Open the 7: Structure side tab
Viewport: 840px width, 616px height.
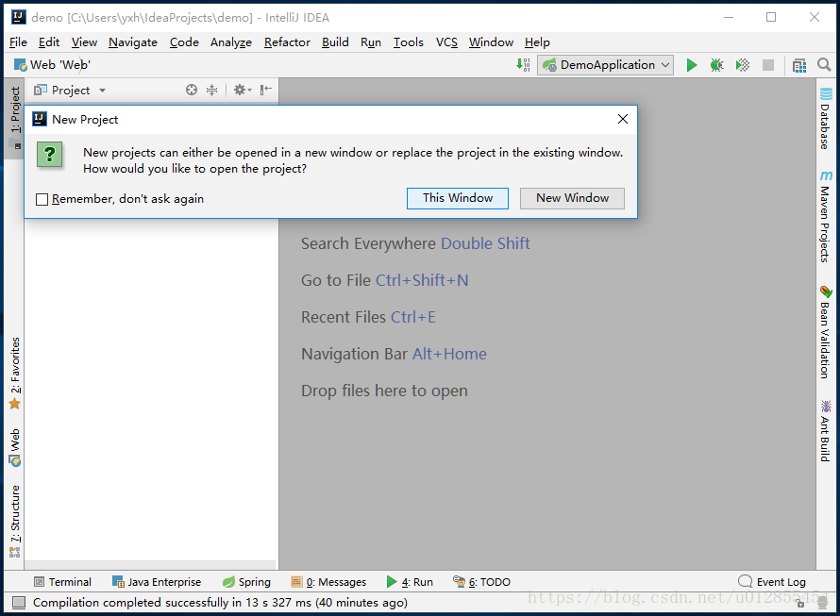click(x=14, y=521)
